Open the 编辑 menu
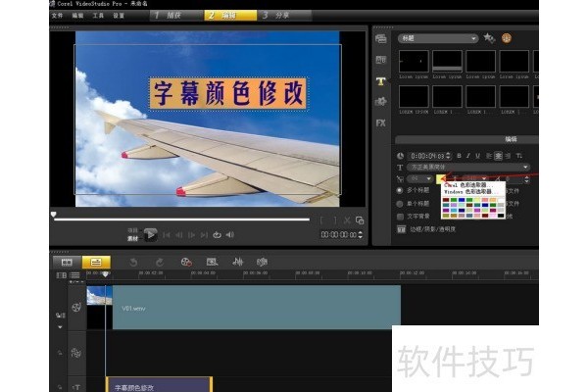 click(77, 16)
